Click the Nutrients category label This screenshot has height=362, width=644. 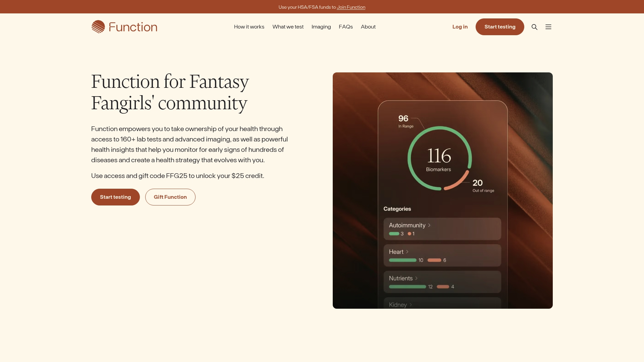(401, 278)
